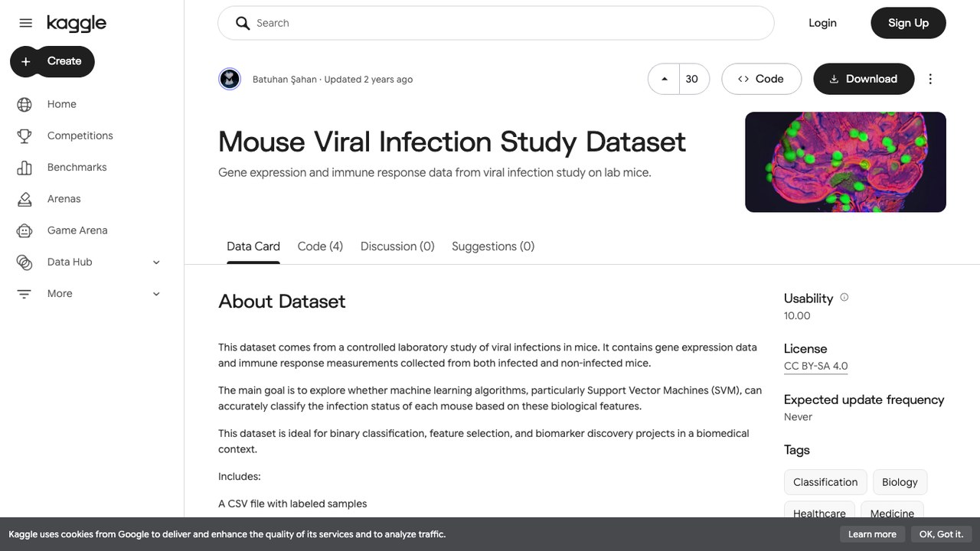Open the Code (4) tab
980x551 pixels.
[x=320, y=246]
